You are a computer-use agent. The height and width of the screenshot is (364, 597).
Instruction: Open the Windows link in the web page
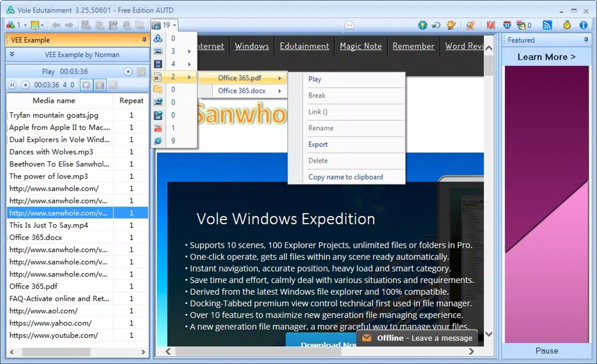point(252,46)
